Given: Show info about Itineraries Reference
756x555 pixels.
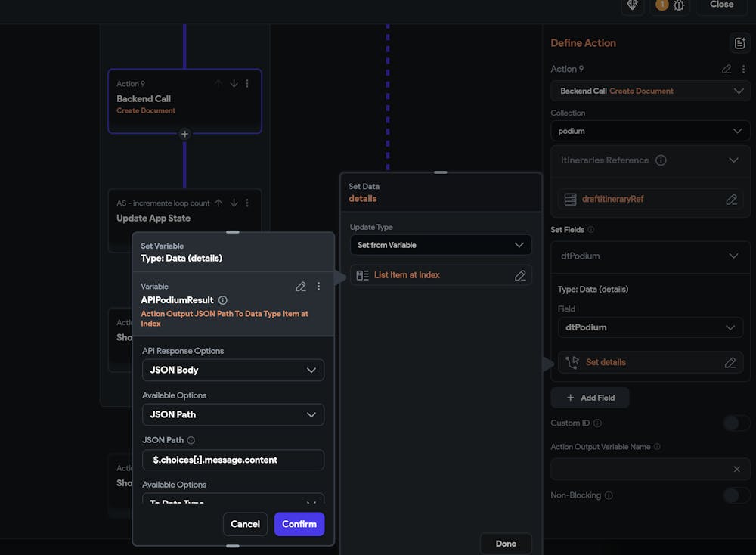Looking at the screenshot, I should click(x=661, y=160).
